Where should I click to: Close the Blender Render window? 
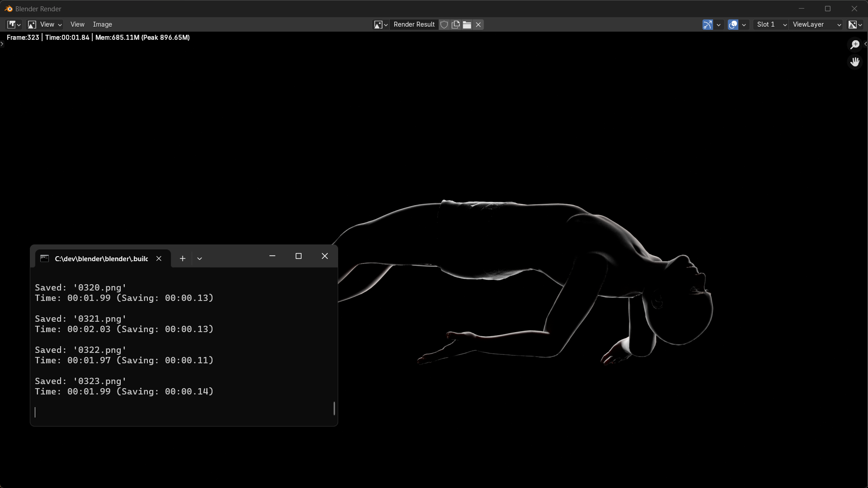tap(854, 9)
